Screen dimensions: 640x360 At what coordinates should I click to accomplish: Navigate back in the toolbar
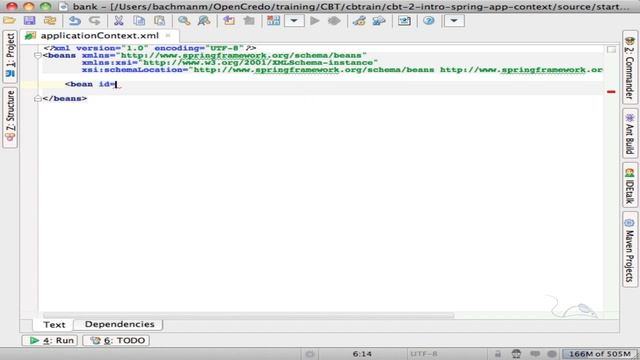(x=229, y=20)
